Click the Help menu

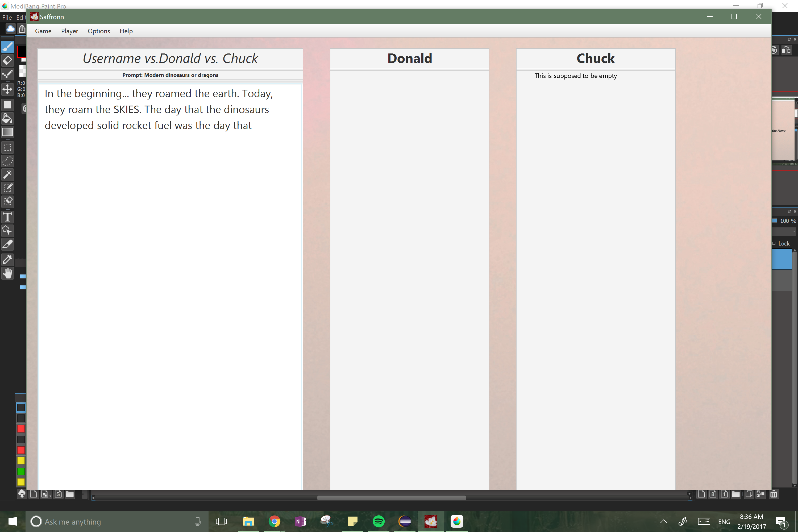point(126,31)
